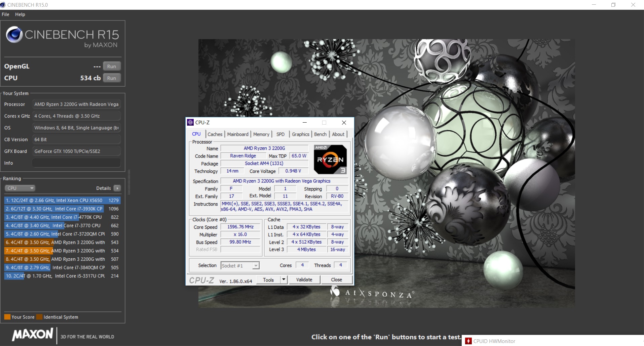Switch to the CPU tab in CPU-Z
The image size is (644, 346).
coord(196,134)
